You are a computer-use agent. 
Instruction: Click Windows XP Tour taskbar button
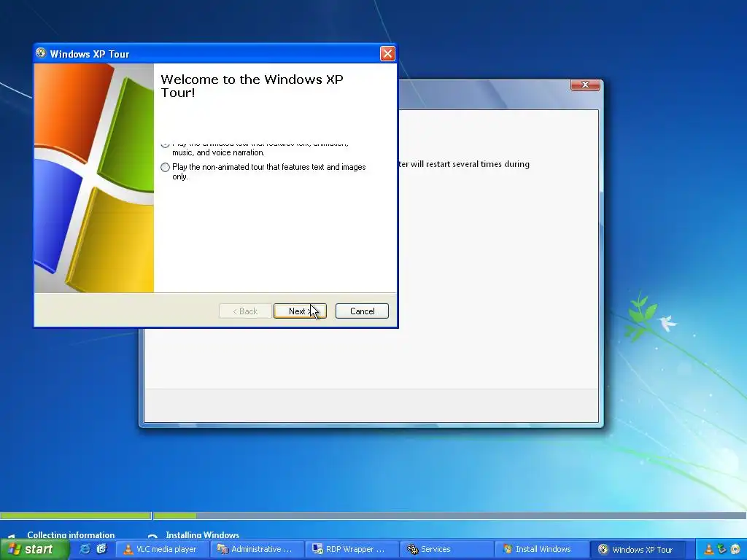click(638, 549)
